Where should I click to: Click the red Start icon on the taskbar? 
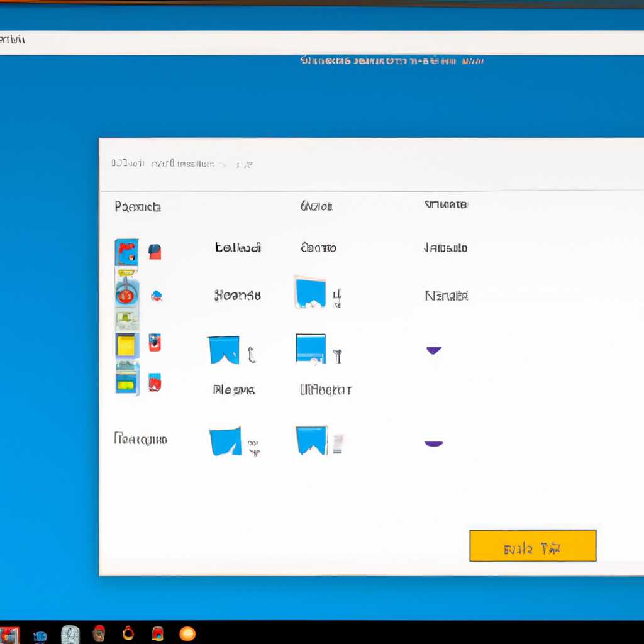9,635
